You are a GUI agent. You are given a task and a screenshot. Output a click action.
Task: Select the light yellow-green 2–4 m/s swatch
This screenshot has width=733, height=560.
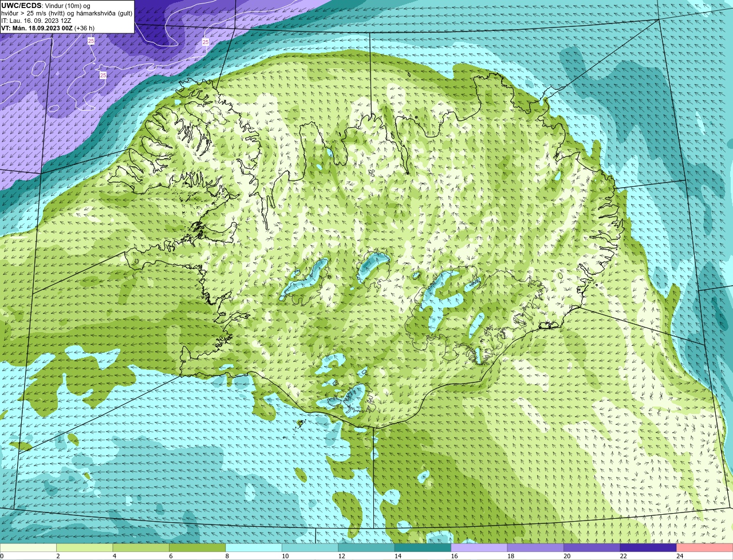point(85,547)
